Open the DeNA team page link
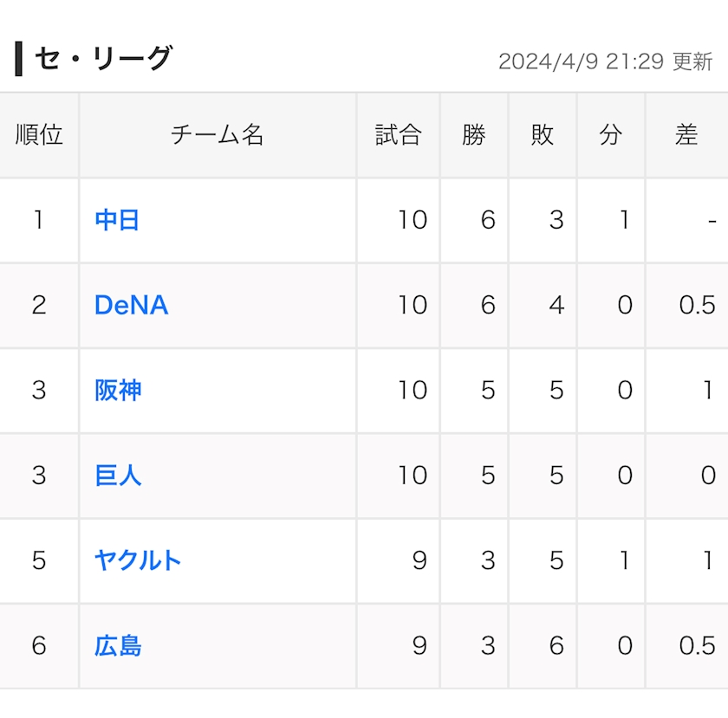Screen dimensions: 728x718 pyautogui.click(x=131, y=305)
